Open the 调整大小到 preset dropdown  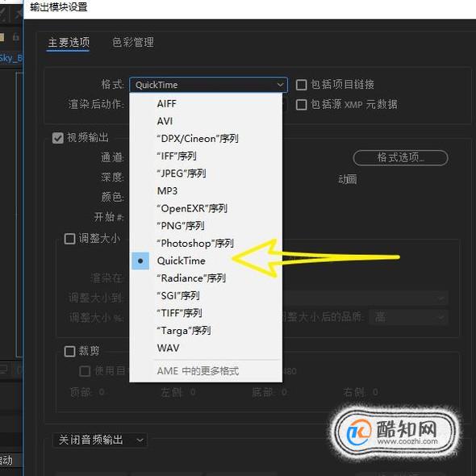[x=365, y=299]
